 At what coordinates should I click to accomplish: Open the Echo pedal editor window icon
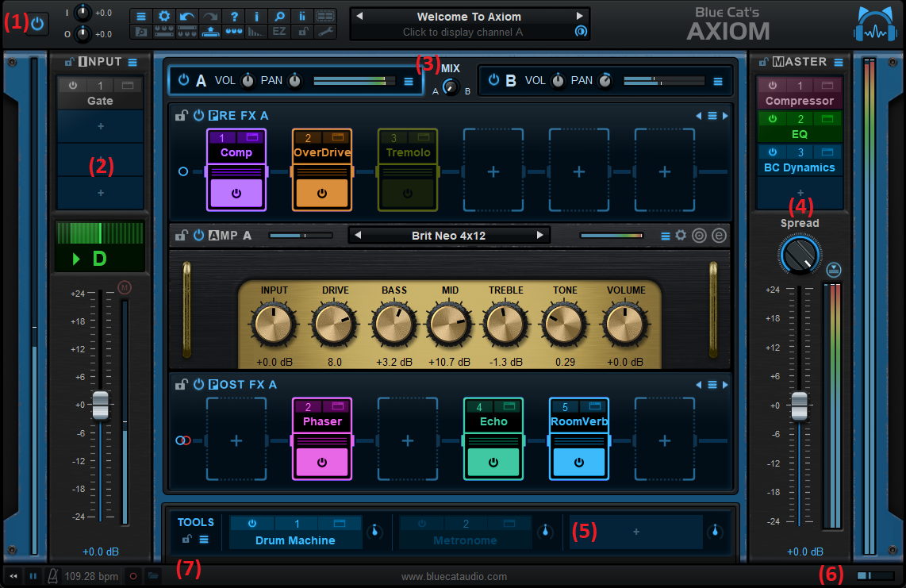(509, 406)
